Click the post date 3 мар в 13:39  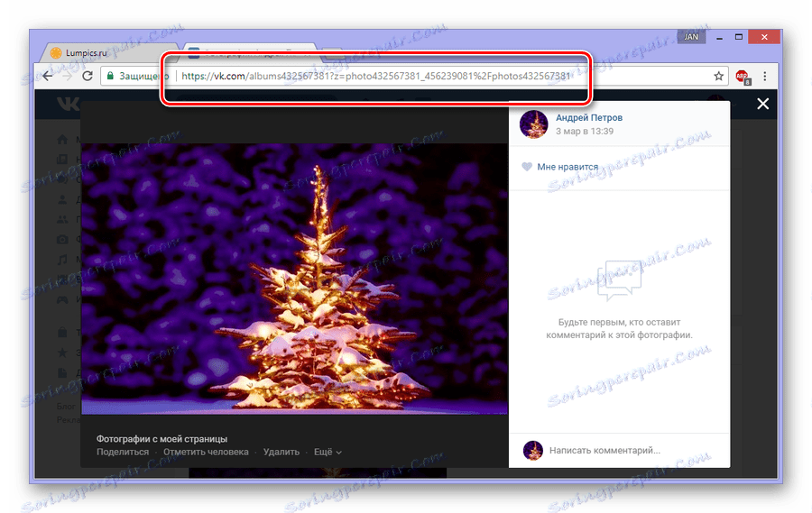coord(584,132)
